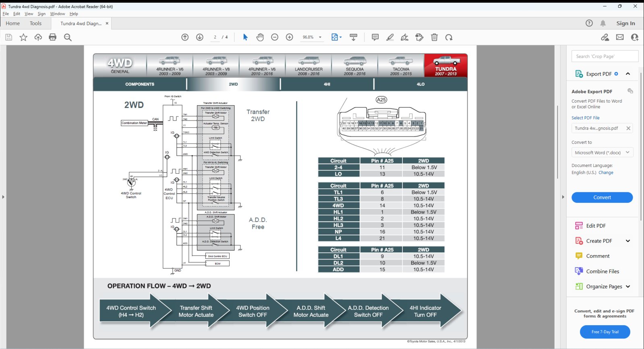Select the TACOMA 2005-2015 vehicle tab
This screenshot has height=349, width=644.
point(401,66)
